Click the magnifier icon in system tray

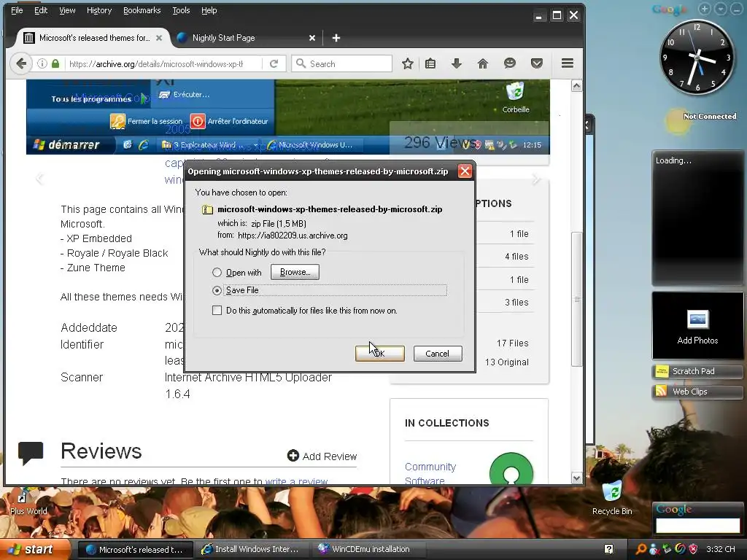coord(641,549)
